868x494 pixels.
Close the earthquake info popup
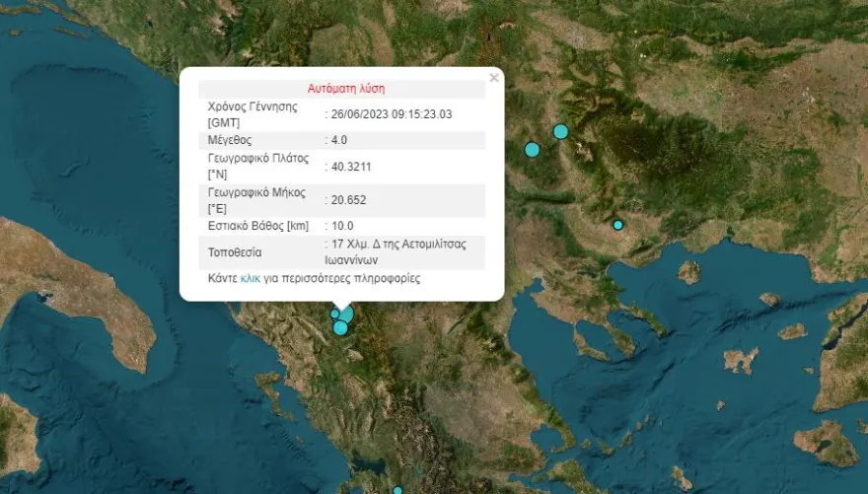[494, 78]
